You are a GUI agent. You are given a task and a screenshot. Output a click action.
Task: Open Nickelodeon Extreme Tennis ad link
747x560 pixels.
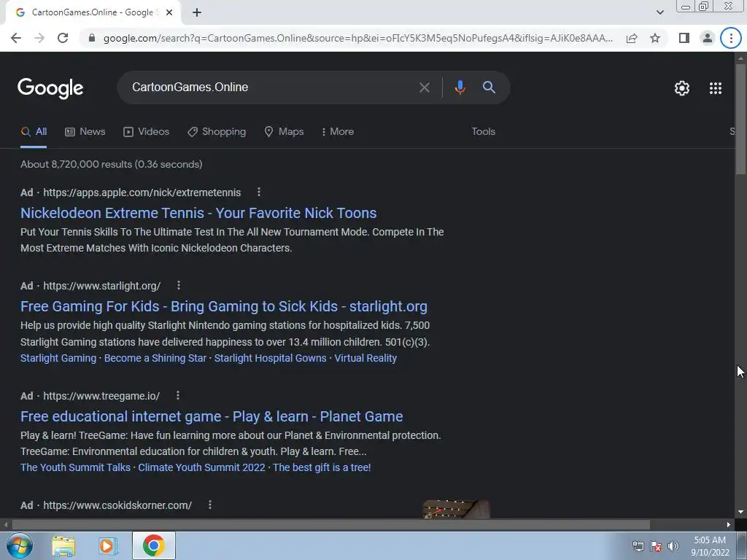(x=198, y=213)
